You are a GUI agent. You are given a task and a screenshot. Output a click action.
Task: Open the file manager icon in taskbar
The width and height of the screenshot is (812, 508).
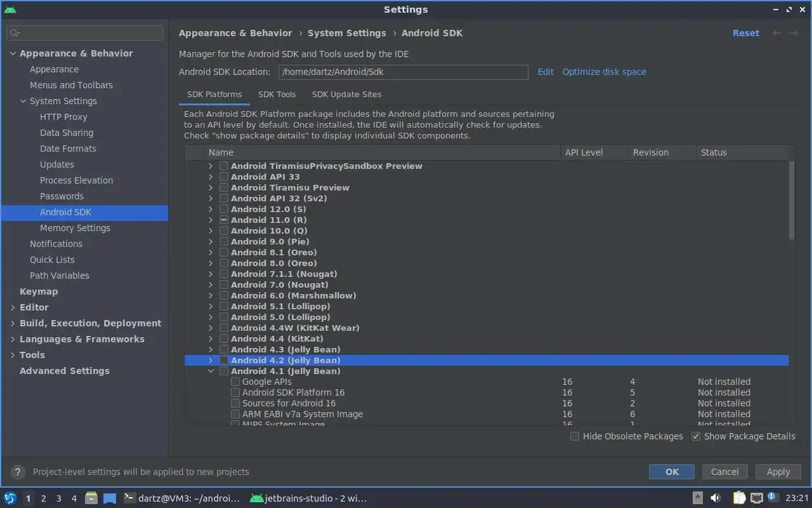[91, 498]
